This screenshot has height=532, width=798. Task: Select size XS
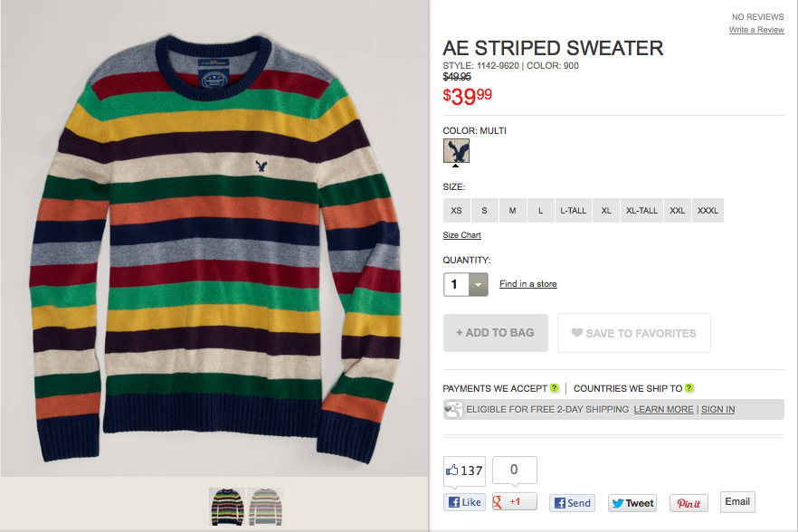pos(457,210)
